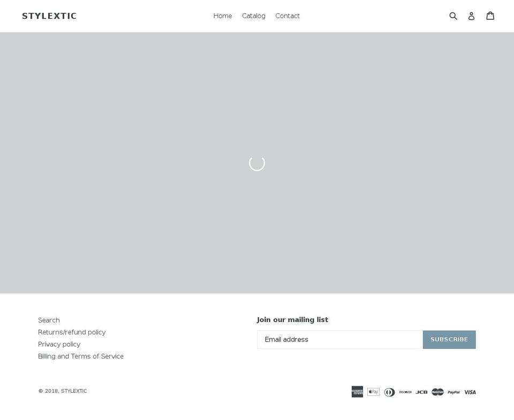Click the PayPal payment icon
The width and height of the screenshot is (514, 420).
[453, 392]
